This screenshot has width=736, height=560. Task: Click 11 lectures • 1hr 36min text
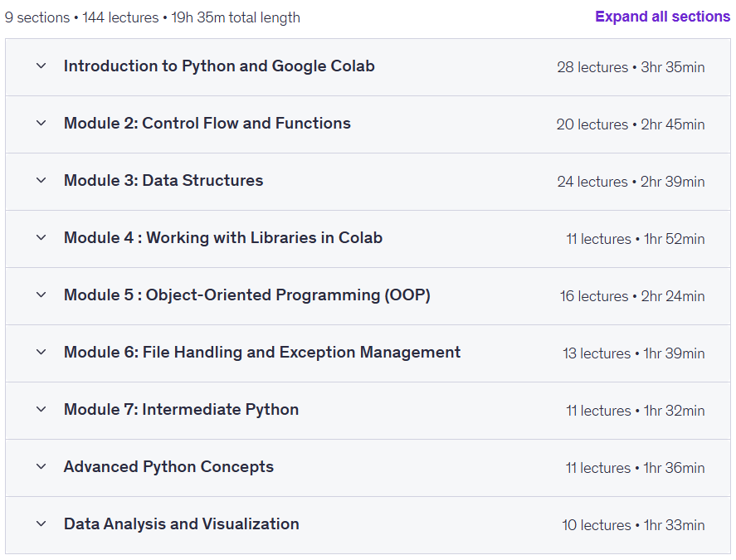(x=635, y=468)
